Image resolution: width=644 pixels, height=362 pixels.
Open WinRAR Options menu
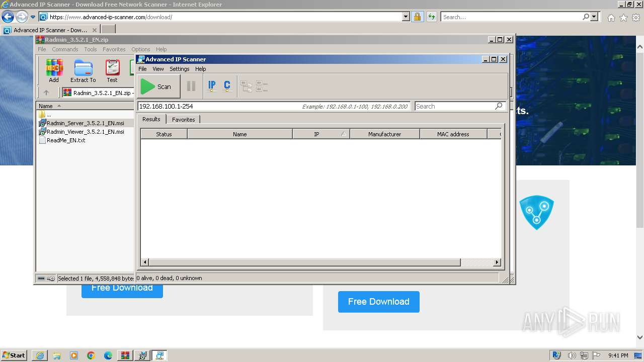[141, 49]
